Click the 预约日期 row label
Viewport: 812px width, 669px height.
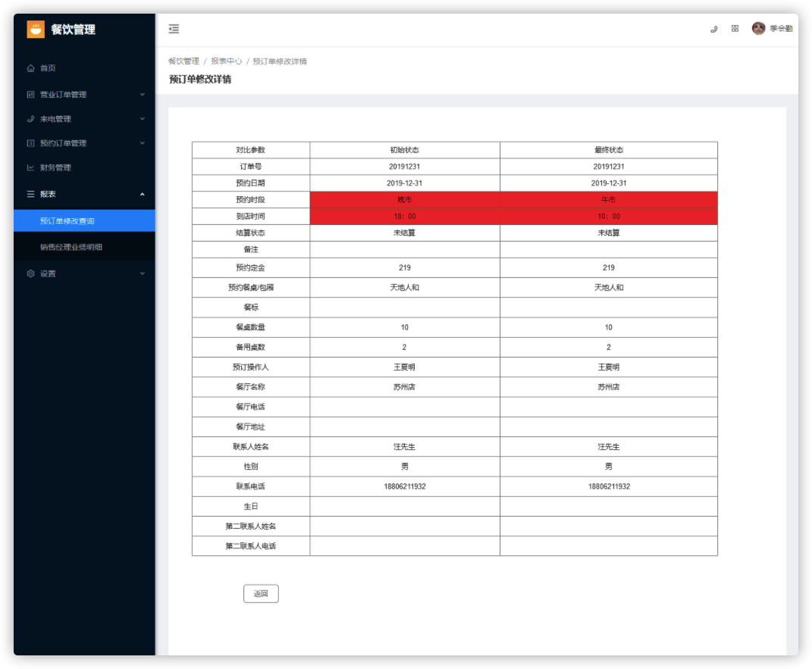click(x=251, y=183)
